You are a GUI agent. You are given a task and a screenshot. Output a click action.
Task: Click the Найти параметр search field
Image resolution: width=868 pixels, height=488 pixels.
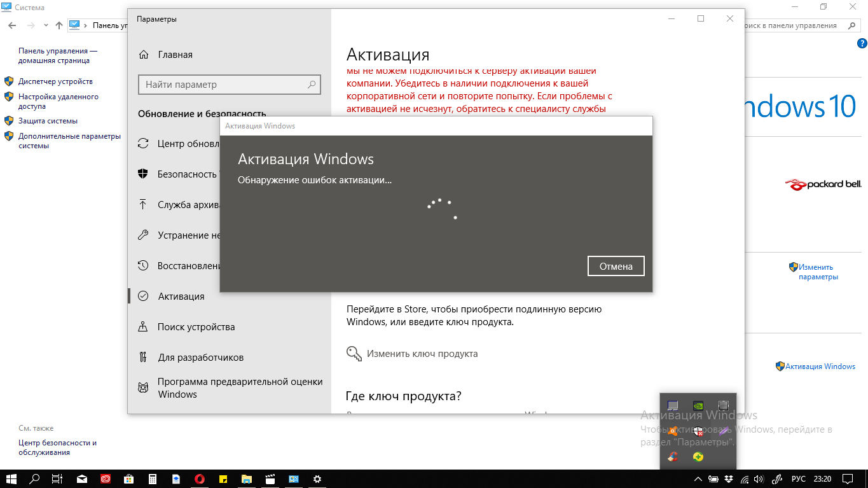[x=229, y=84]
